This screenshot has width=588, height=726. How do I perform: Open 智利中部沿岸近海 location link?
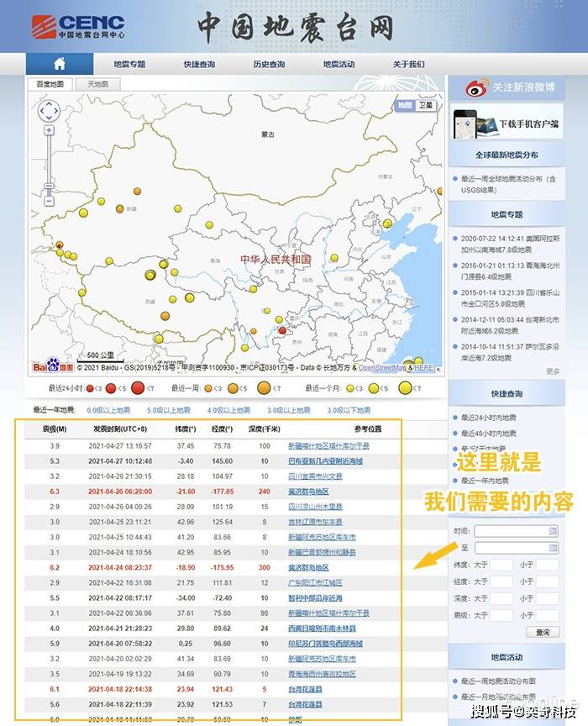pyautogui.click(x=315, y=598)
